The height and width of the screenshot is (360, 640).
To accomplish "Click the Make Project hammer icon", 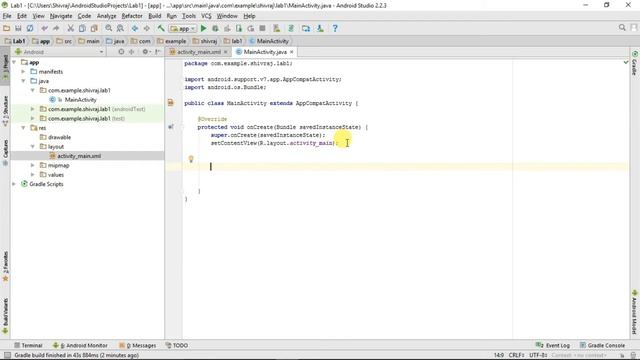I will (161, 28).
